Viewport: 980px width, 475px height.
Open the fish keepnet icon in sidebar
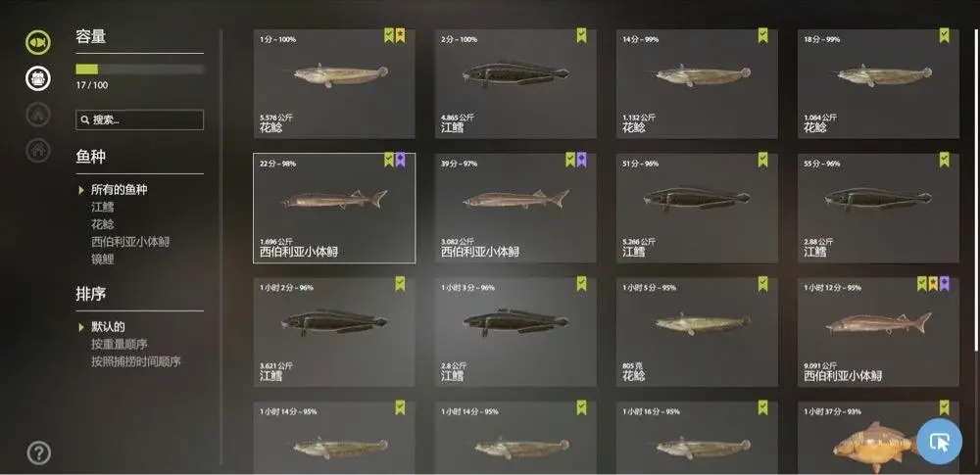(x=38, y=42)
